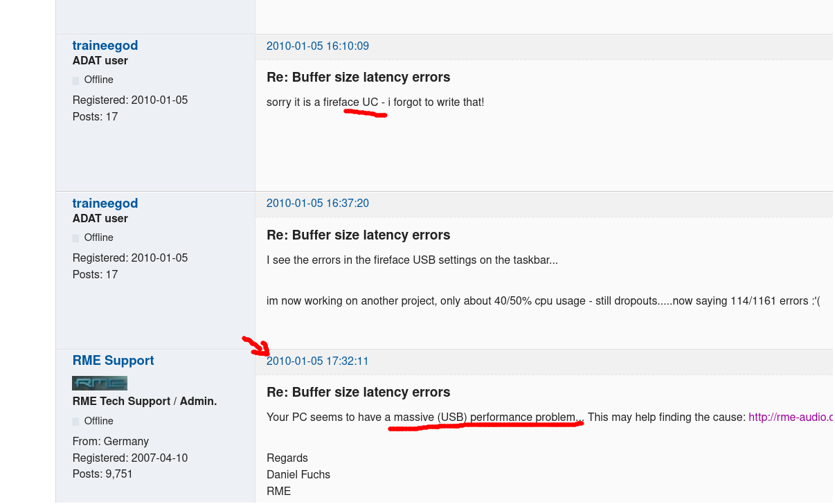
Task: Click 'RME Tech Support / Admin.' title
Action: (145, 402)
